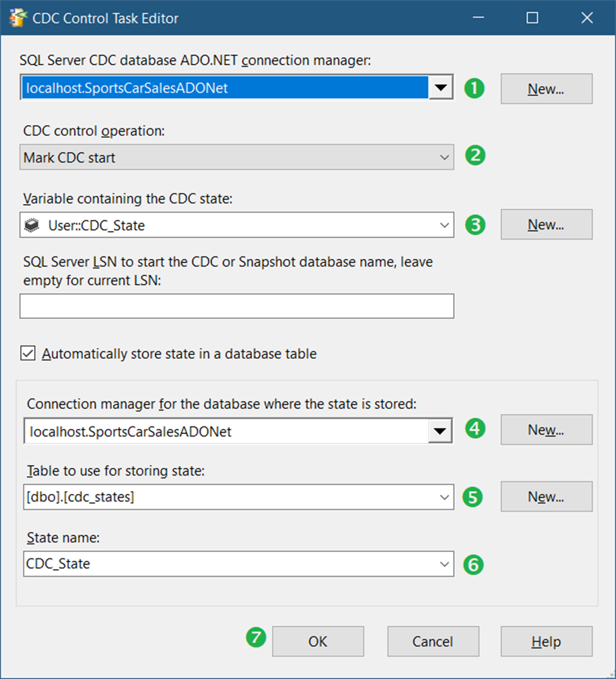
Task: Uncheck Automatically store state in a database table
Action: tap(28, 354)
